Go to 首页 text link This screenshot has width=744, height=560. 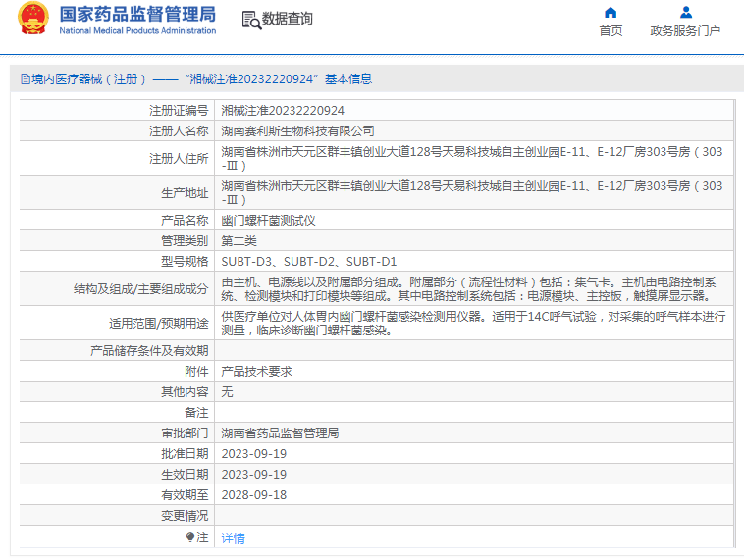[611, 30]
